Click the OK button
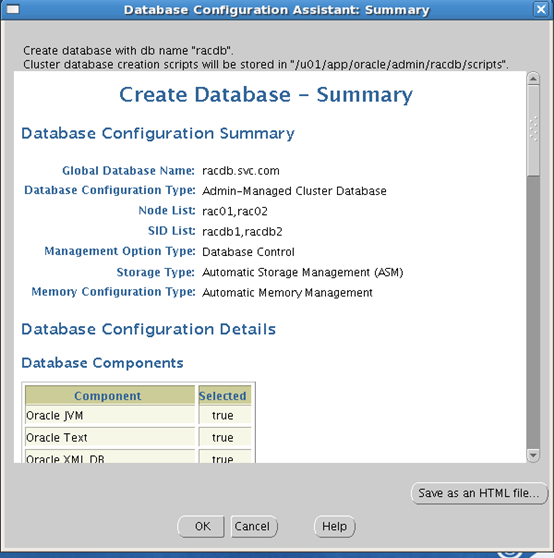Viewport: 554px width, 558px height. coord(201,526)
